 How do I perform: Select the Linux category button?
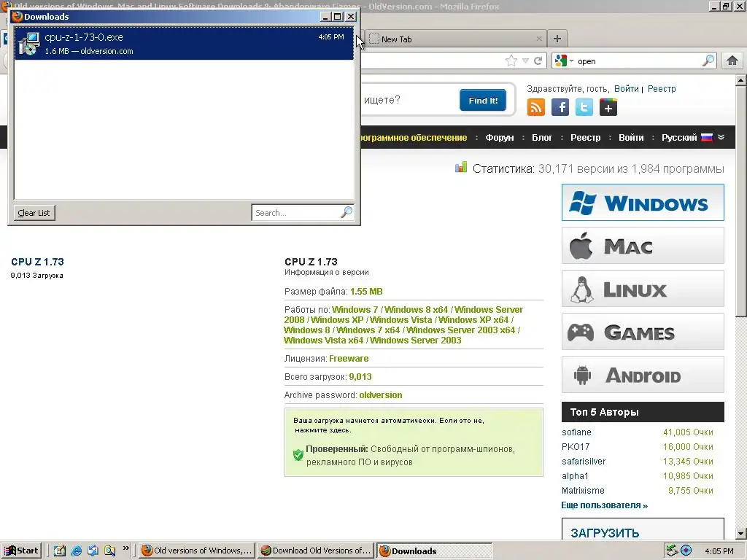tap(643, 289)
